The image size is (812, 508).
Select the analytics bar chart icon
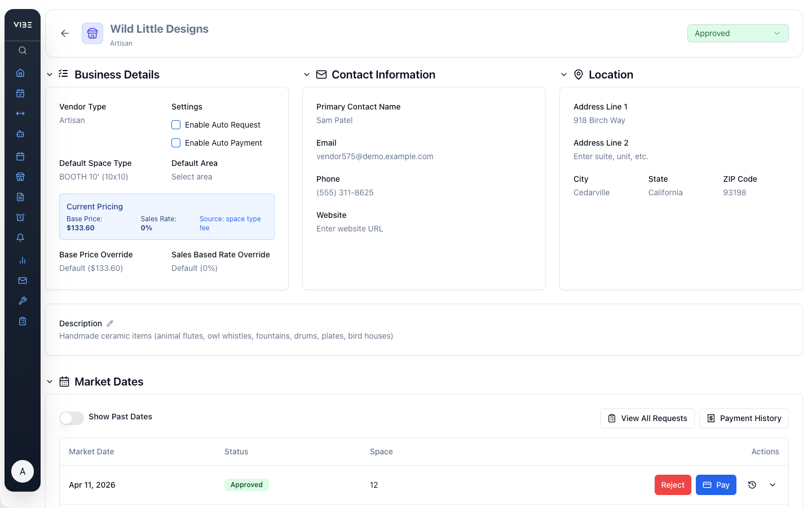point(22,260)
